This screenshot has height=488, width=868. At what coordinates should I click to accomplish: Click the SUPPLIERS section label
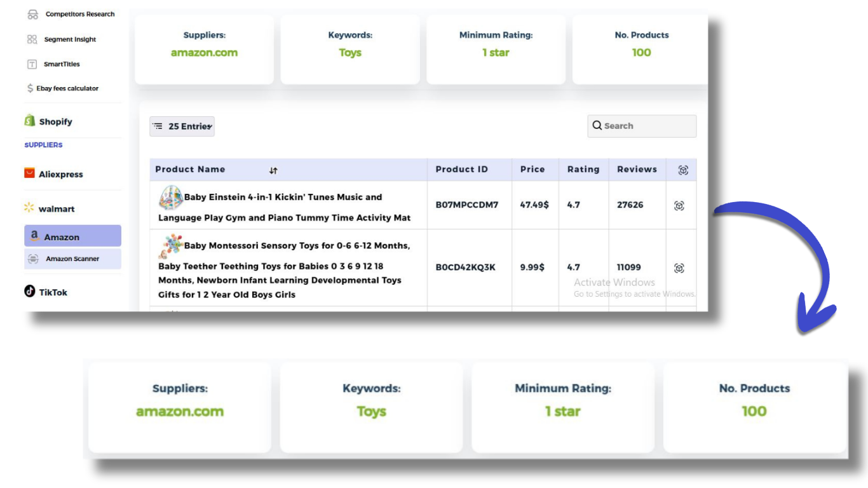point(43,145)
